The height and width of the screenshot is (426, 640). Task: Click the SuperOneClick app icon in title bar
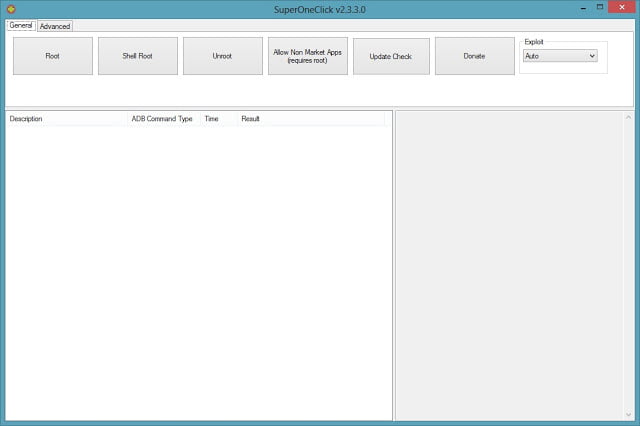tap(11, 9)
